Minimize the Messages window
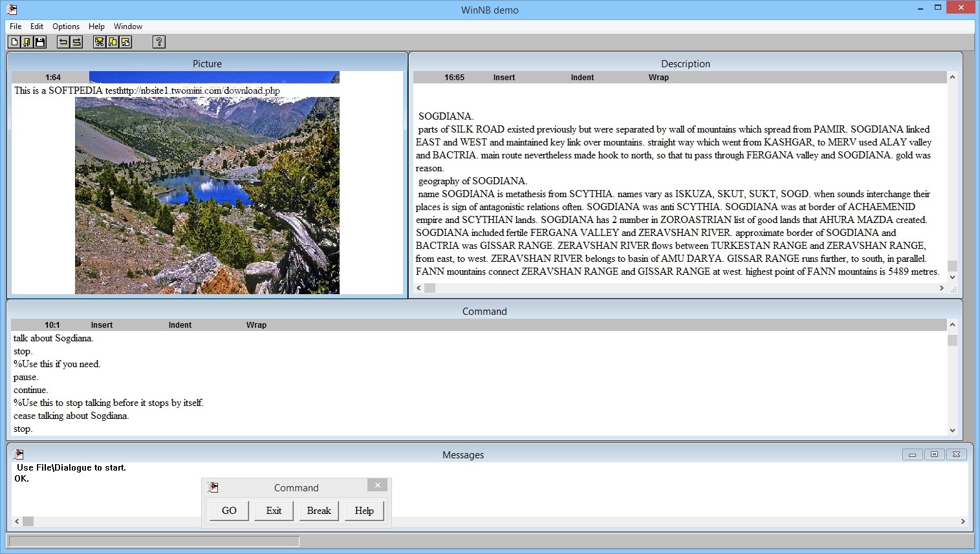The height and width of the screenshot is (554, 980). click(x=912, y=454)
